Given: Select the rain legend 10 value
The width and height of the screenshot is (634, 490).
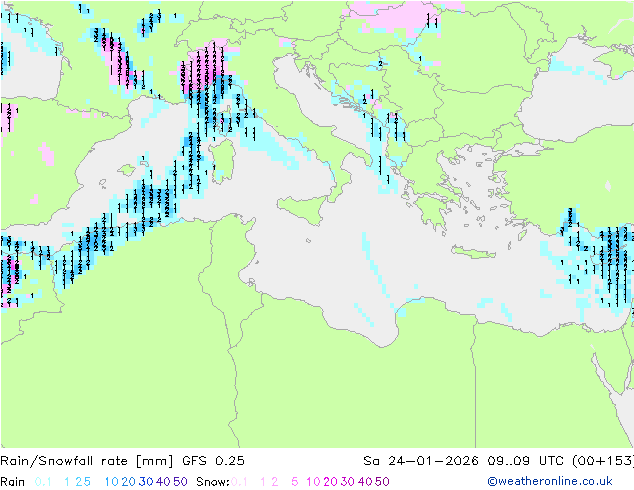Looking at the screenshot, I should [x=111, y=482].
